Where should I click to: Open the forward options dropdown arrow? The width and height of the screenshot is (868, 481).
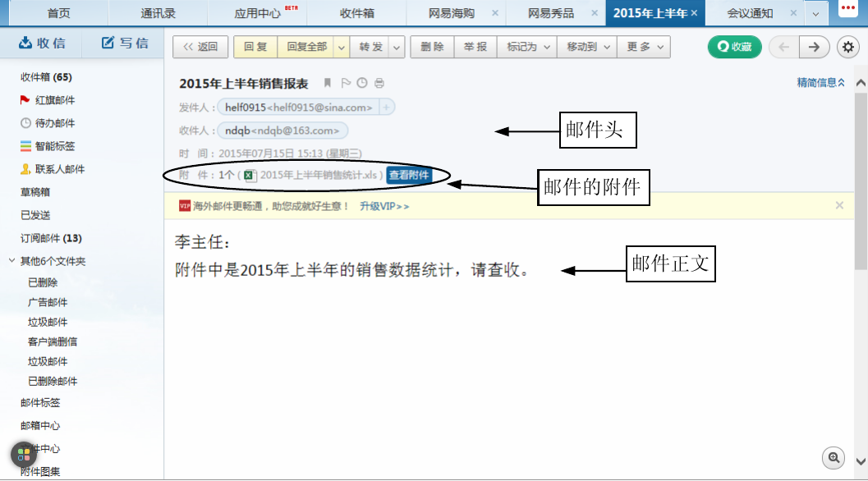point(397,47)
